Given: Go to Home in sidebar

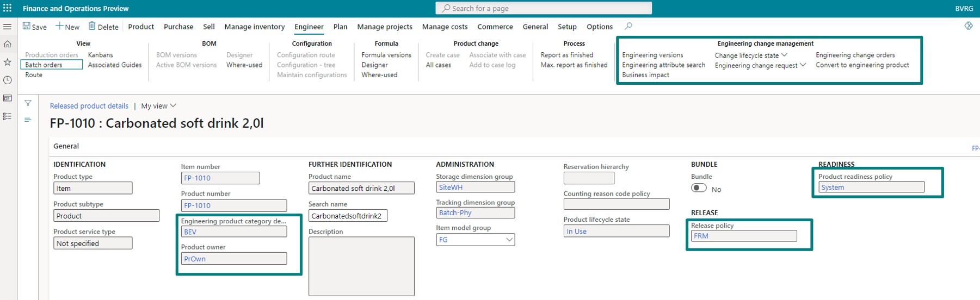Looking at the screenshot, I should point(8,44).
